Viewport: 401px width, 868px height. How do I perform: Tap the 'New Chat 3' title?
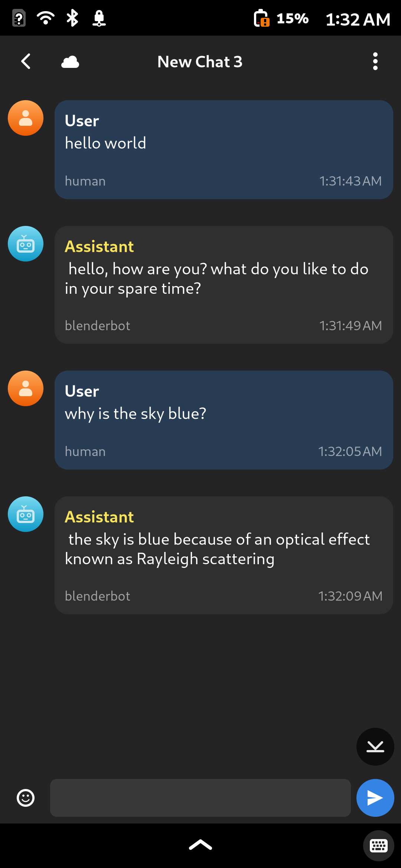[200, 62]
